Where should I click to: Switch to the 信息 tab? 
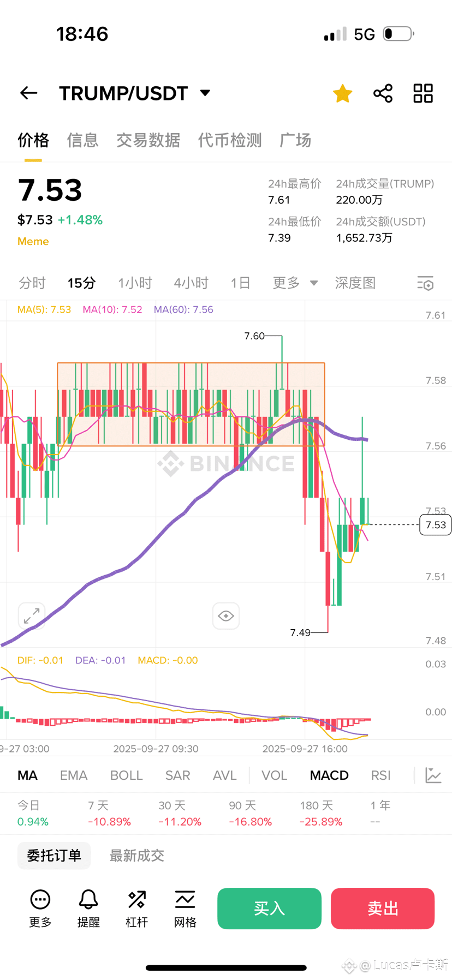[x=82, y=140]
